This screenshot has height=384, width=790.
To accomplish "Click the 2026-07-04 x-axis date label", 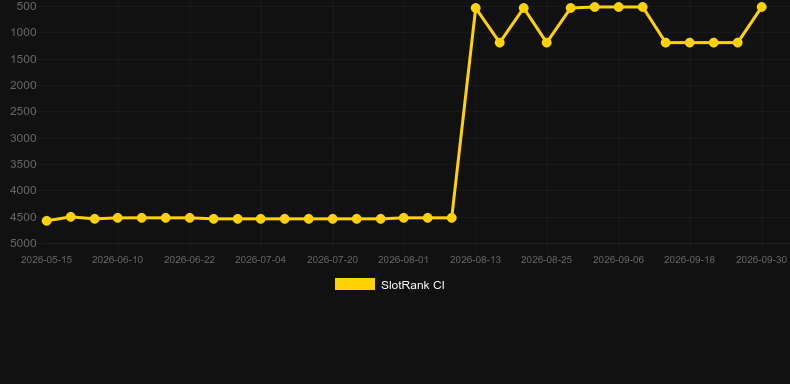I will tap(260, 260).
